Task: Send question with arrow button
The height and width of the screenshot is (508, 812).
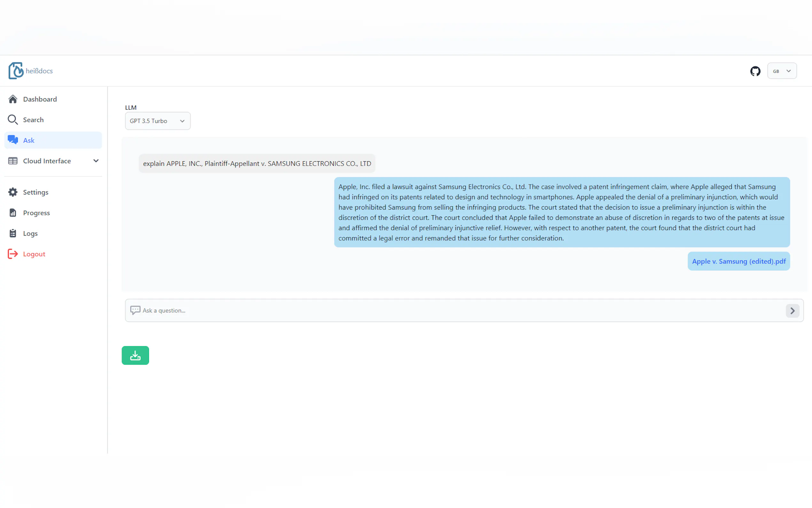Action: pyautogui.click(x=792, y=310)
